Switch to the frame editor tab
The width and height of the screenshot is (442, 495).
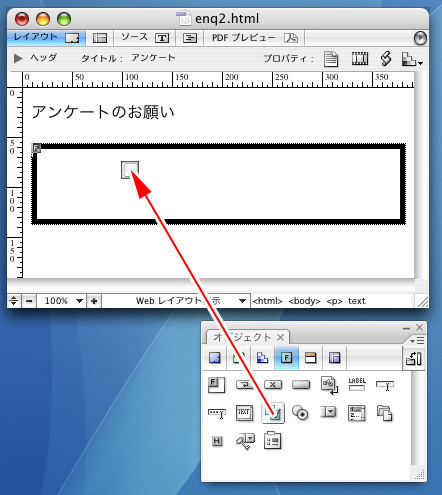[x=100, y=38]
